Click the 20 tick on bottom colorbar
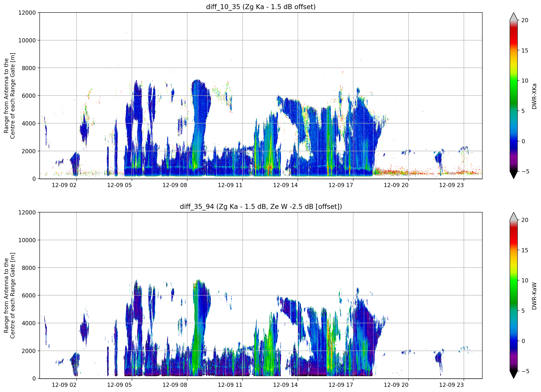This screenshot has height=392, width=541. click(525, 220)
